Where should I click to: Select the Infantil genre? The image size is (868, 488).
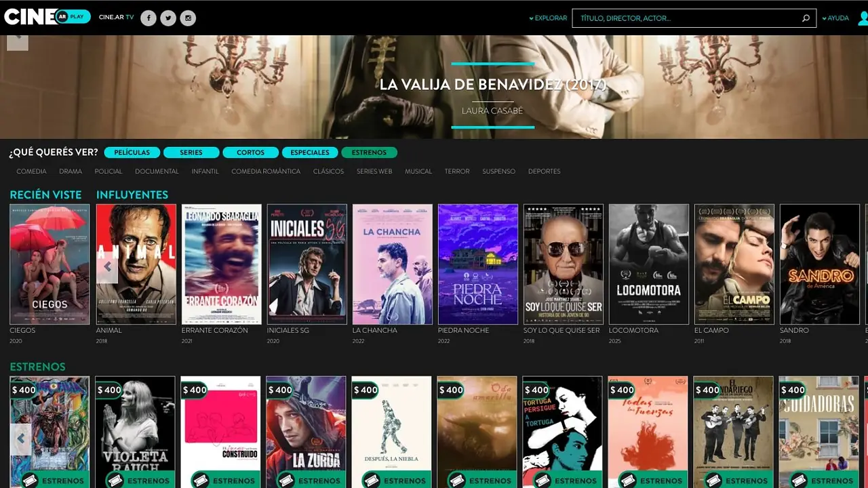tap(205, 171)
